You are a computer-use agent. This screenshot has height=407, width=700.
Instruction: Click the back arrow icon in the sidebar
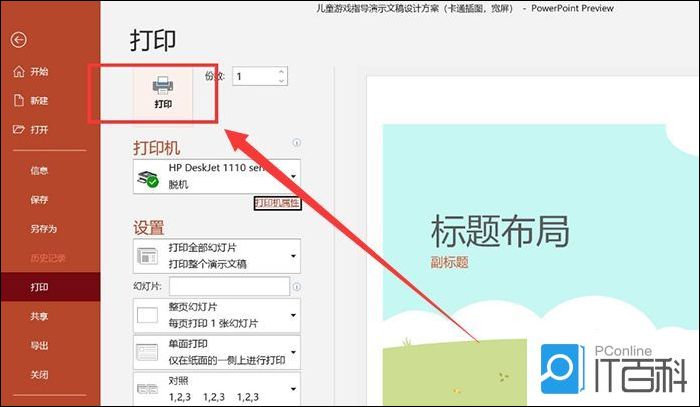19,40
